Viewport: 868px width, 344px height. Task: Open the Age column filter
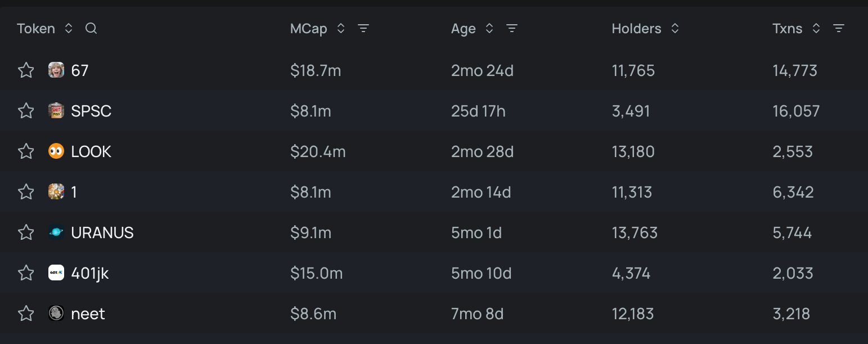click(511, 29)
